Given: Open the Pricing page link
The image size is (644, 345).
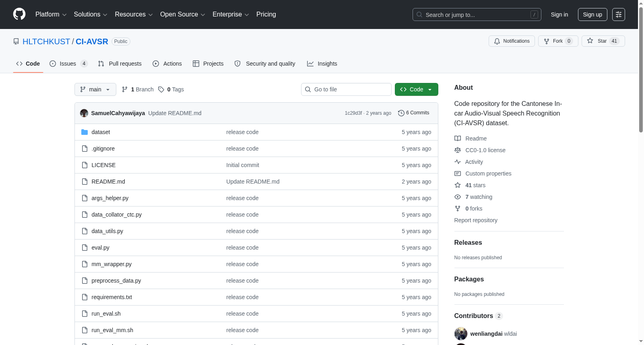Looking at the screenshot, I should pyautogui.click(x=266, y=14).
